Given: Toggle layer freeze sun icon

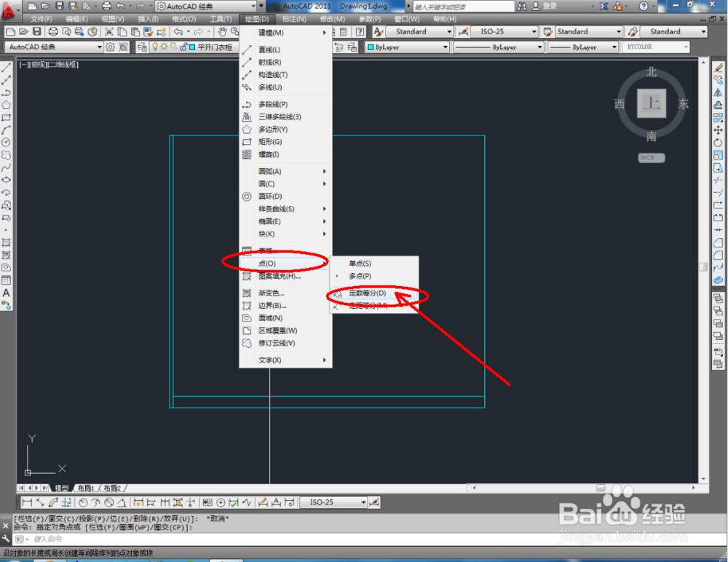Looking at the screenshot, I should (164, 47).
